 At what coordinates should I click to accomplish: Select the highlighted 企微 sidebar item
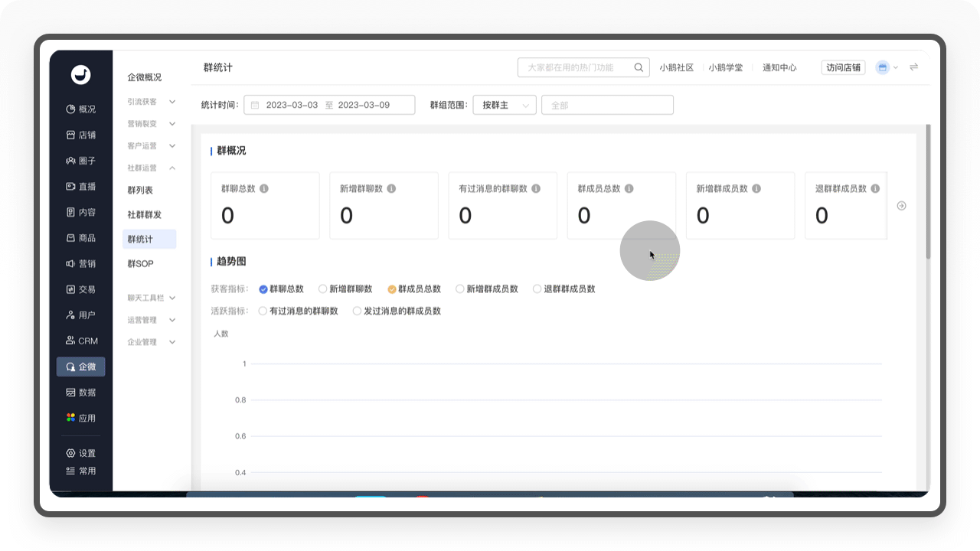(x=80, y=367)
